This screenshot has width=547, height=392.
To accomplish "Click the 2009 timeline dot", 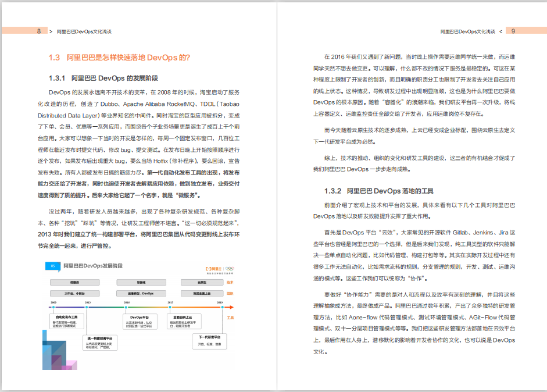I will click(x=53, y=307).
